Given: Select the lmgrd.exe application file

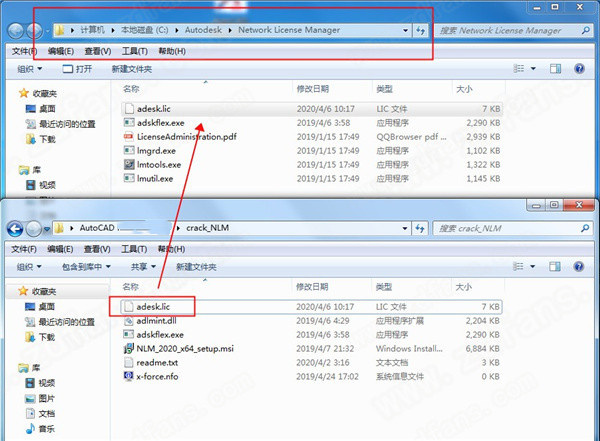Looking at the screenshot, I should tap(157, 150).
